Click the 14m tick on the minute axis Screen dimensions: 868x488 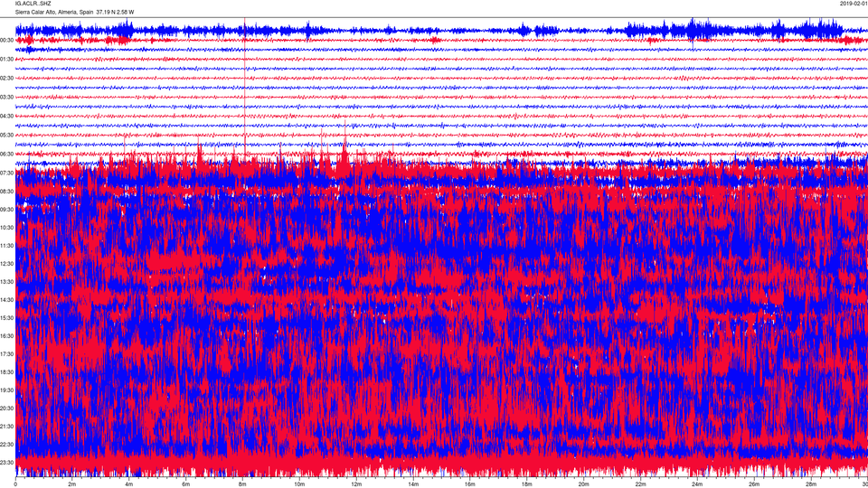[413, 484]
